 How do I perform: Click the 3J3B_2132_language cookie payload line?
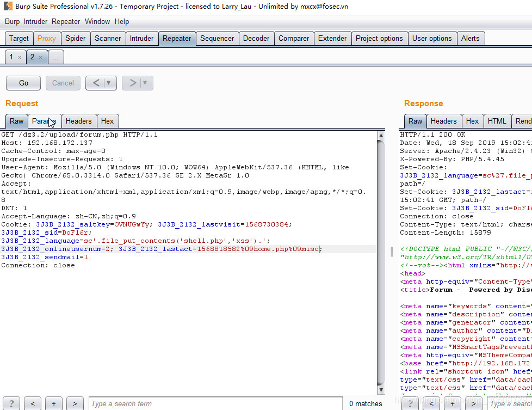(135, 241)
